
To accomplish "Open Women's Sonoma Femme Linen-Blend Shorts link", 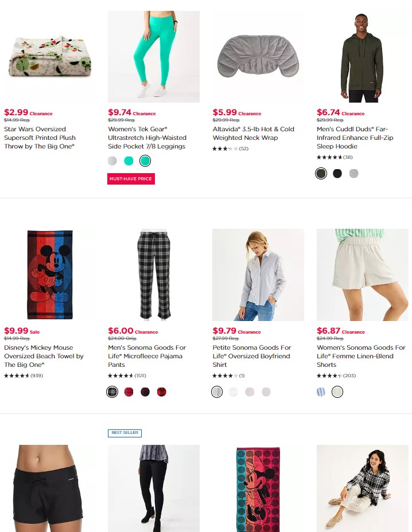I will [x=361, y=356].
